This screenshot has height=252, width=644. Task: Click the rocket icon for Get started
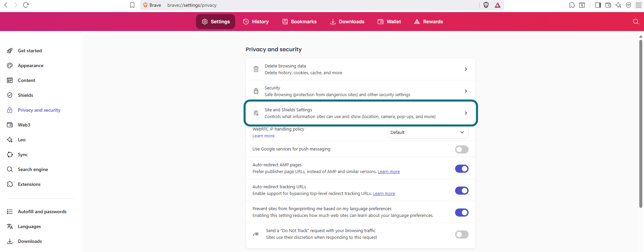coord(10,51)
